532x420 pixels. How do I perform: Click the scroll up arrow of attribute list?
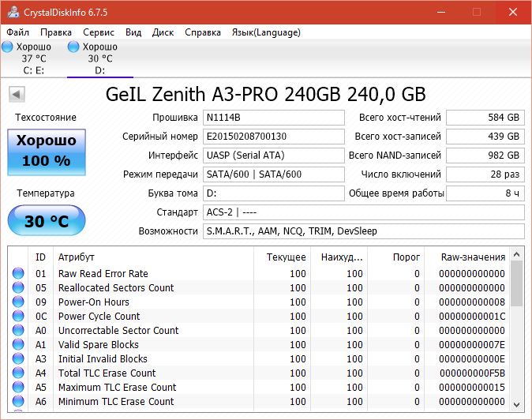pos(516,254)
